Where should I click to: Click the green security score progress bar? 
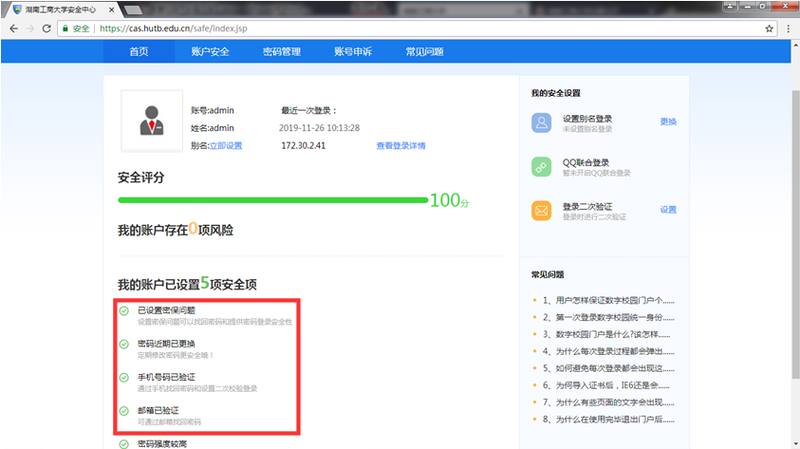coord(273,200)
